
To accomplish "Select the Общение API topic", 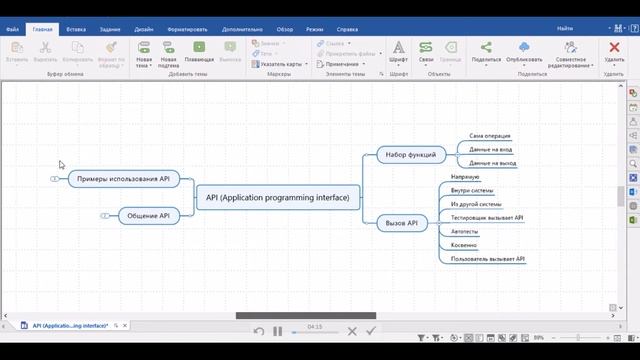I will pos(149,216).
